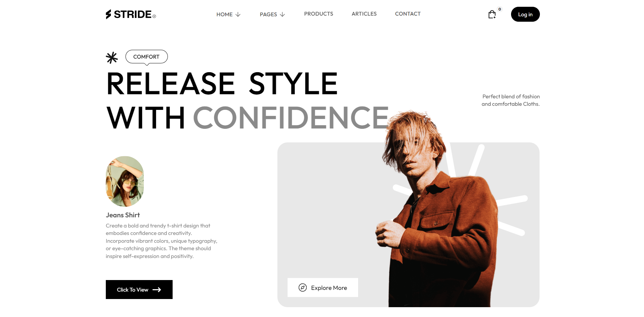The height and width of the screenshot is (317, 644).
Task: Click the black asterisk star icon
Action: [112, 58]
